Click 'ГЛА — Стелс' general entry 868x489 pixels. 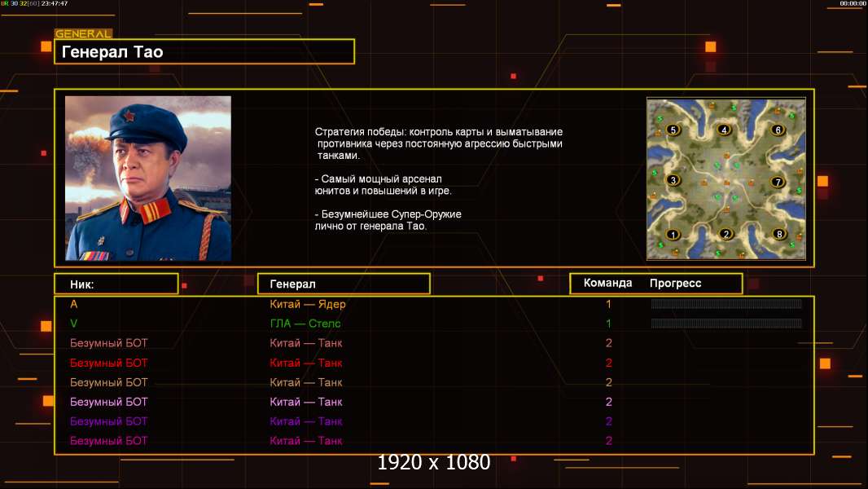pyautogui.click(x=305, y=324)
